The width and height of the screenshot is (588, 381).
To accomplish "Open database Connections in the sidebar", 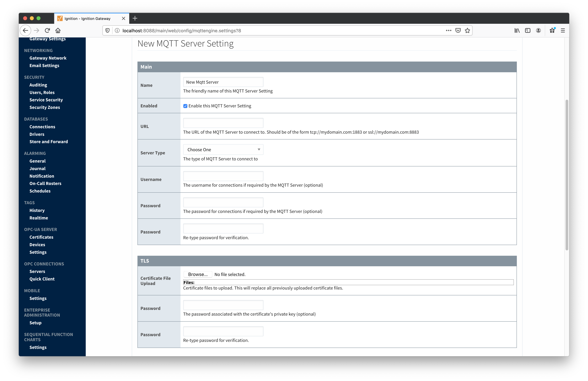I will [x=42, y=127].
